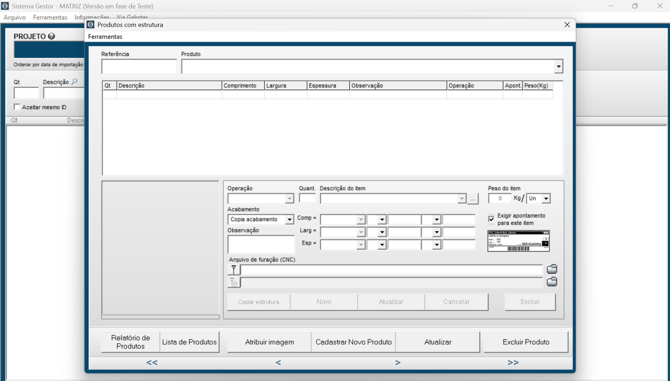Open Lista de Produtos
Image resolution: width=670 pixels, height=381 pixels.
tap(189, 342)
